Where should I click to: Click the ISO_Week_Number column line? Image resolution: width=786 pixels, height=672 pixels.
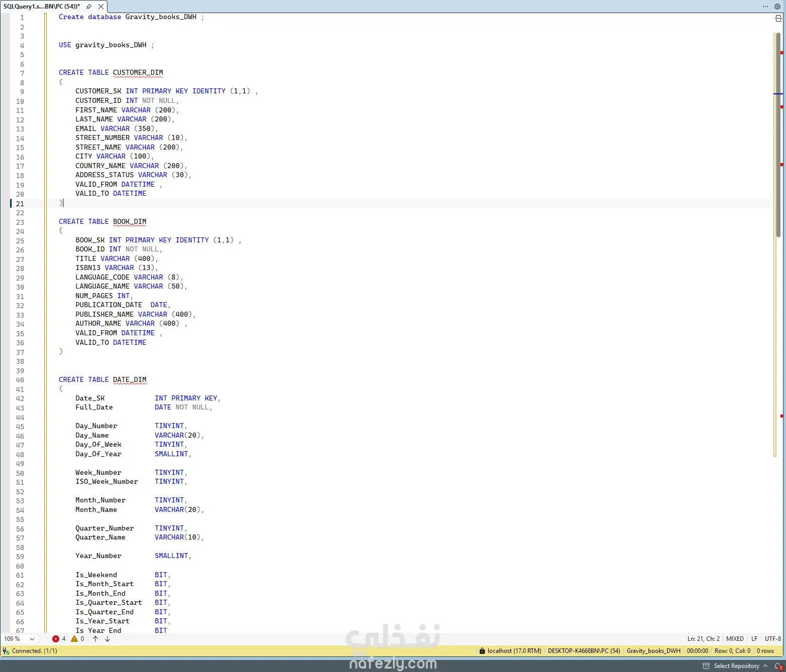click(x=131, y=482)
